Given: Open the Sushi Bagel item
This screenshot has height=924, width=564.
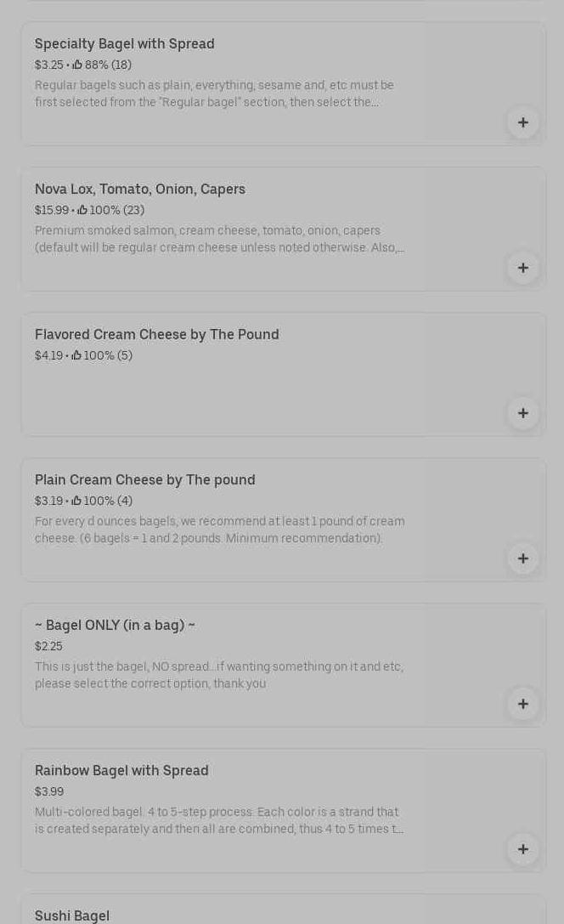Looking at the screenshot, I should [72, 915].
